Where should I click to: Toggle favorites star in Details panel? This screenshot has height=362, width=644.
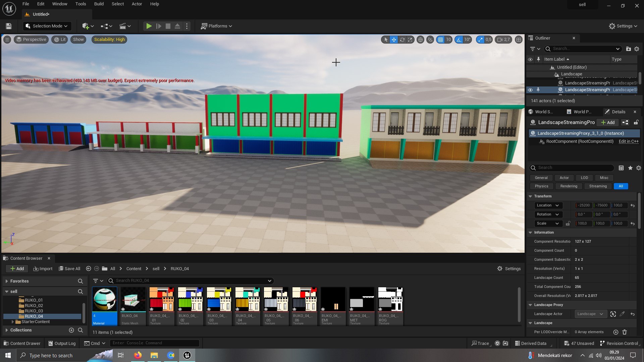click(x=630, y=168)
